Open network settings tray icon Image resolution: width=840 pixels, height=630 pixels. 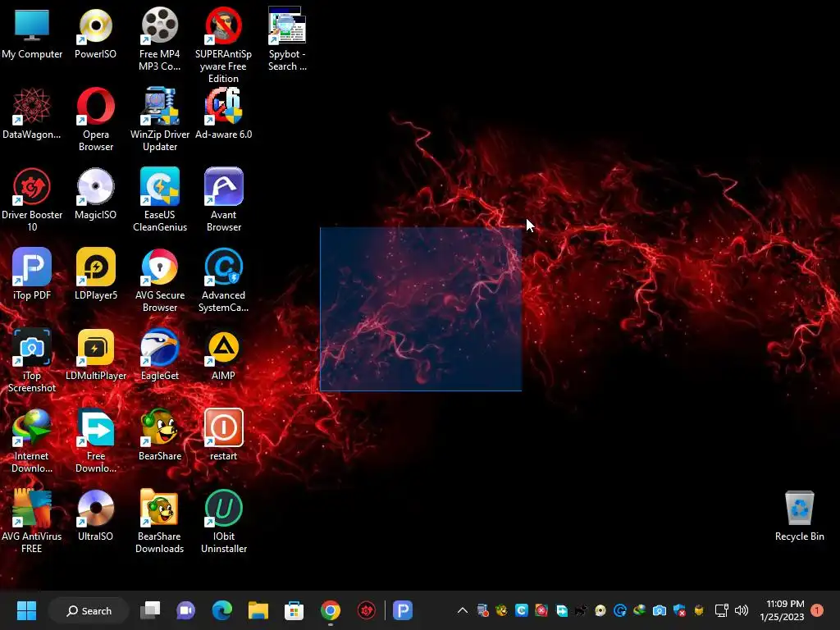[x=722, y=610]
